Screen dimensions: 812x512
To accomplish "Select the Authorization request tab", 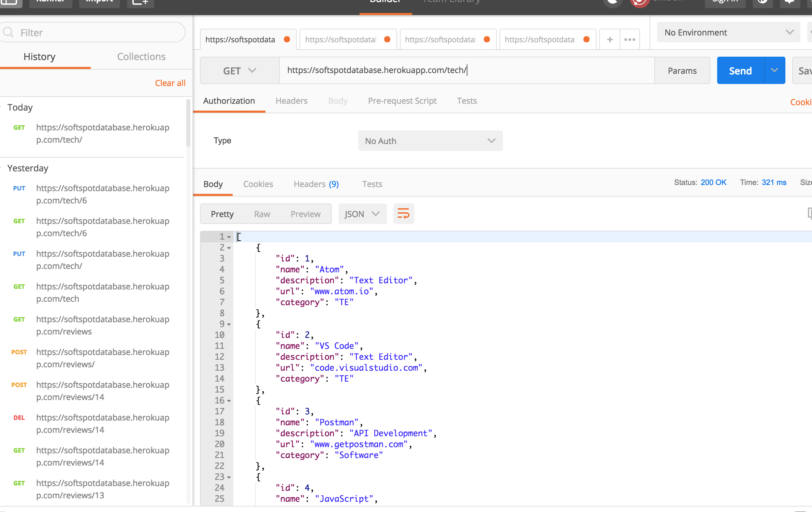I will tap(229, 101).
